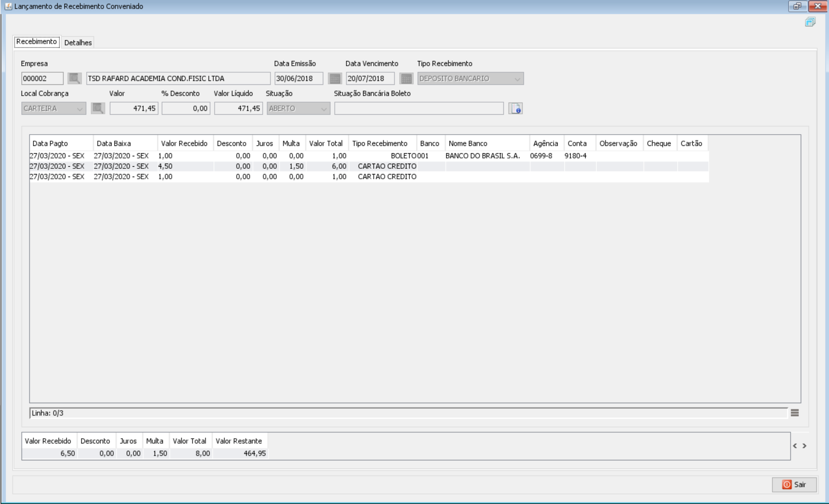Click the Desconto column header in payments table
Screen dimensions: 829x504
[233, 143]
